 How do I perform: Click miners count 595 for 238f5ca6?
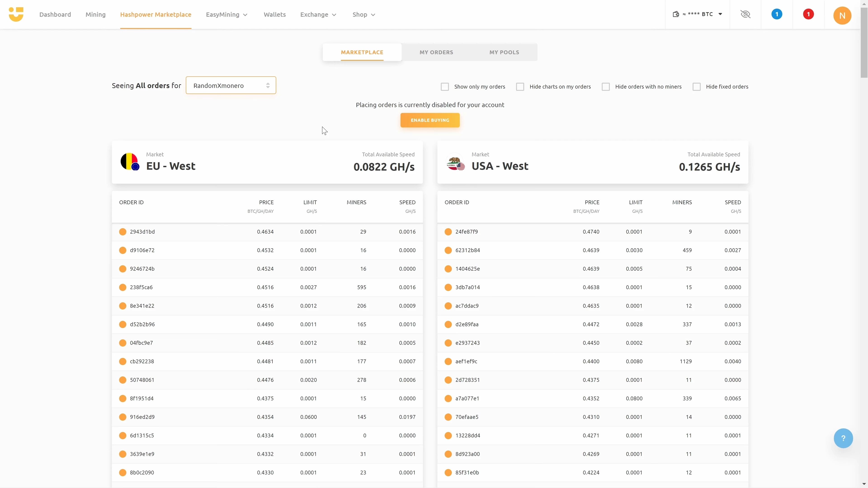(x=362, y=287)
